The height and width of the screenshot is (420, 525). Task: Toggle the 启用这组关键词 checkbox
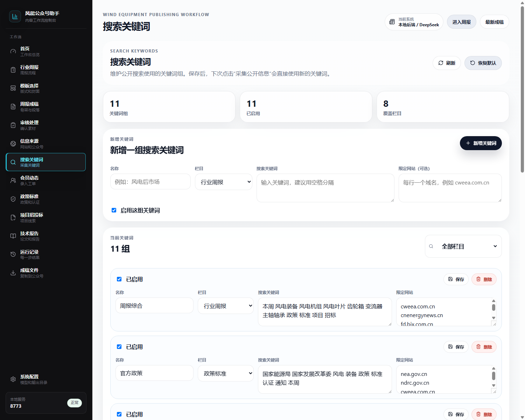coord(114,210)
